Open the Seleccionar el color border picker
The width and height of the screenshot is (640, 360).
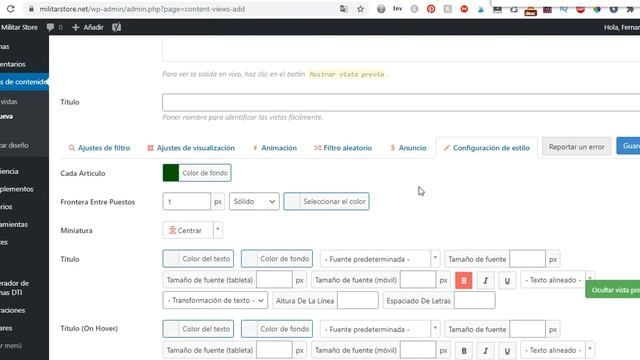327,201
